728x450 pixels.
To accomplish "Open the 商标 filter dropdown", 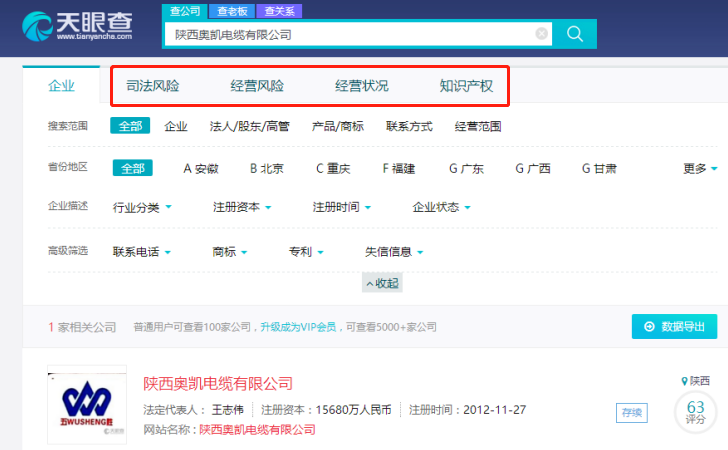I will pos(230,252).
